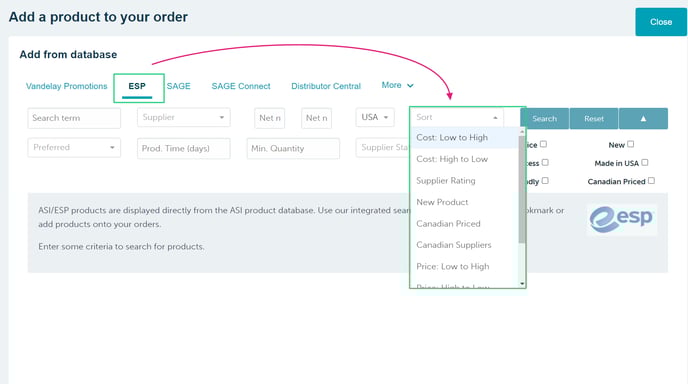
Task: Switch to Distributor Central tab
Action: click(x=326, y=86)
